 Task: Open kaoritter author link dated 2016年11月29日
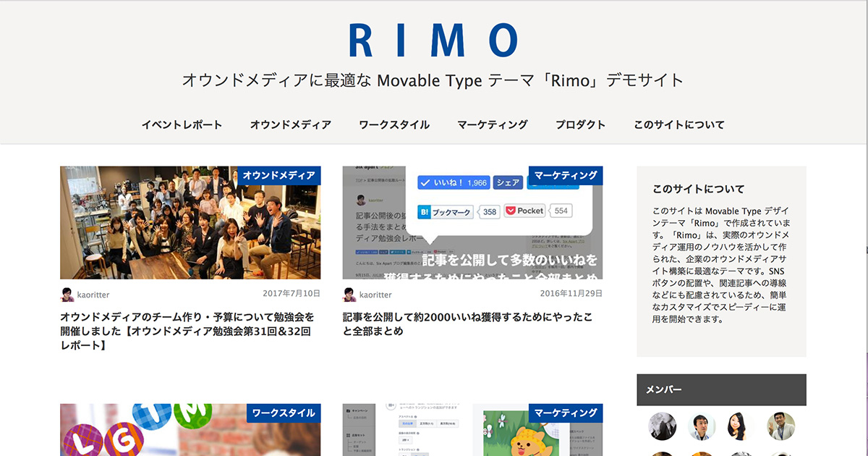(x=375, y=295)
